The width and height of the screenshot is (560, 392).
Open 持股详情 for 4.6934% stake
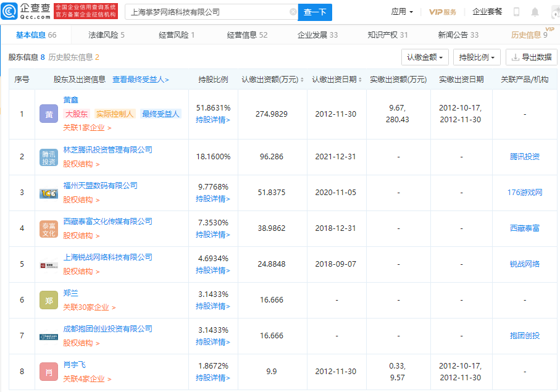point(213,270)
